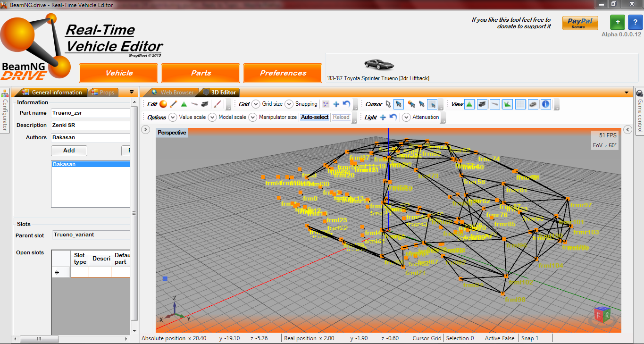Click the Parent slot field

(x=92, y=235)
